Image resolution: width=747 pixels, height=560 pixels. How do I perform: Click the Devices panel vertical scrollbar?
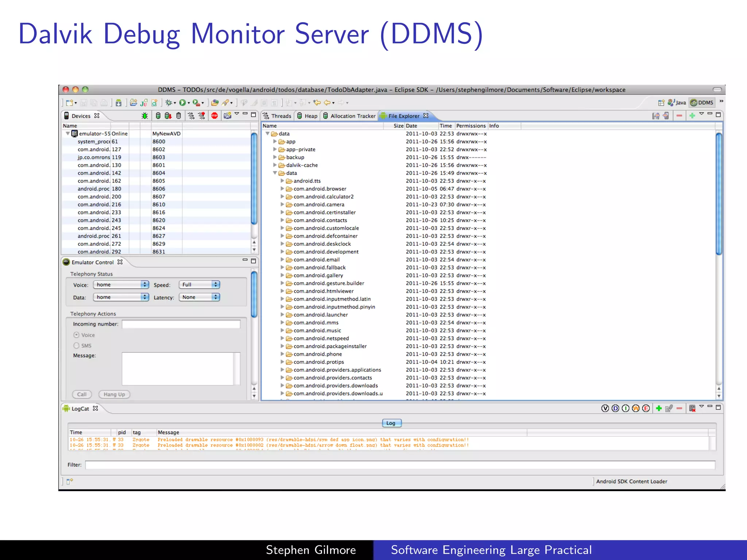tap(254, 179)
